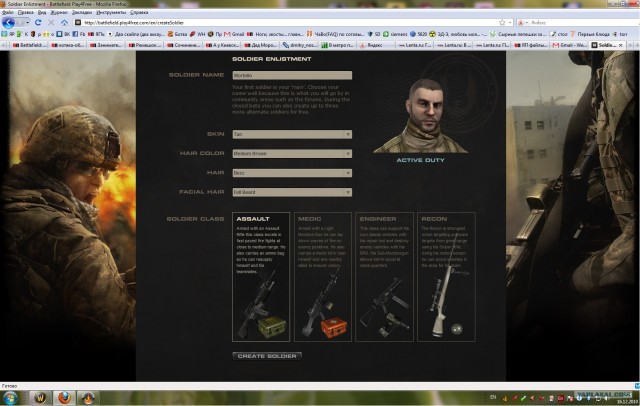Screen dimensions: 640x406
Task: Open the Закладки menu
Action: pyautogui.click(x=82, y=13)
